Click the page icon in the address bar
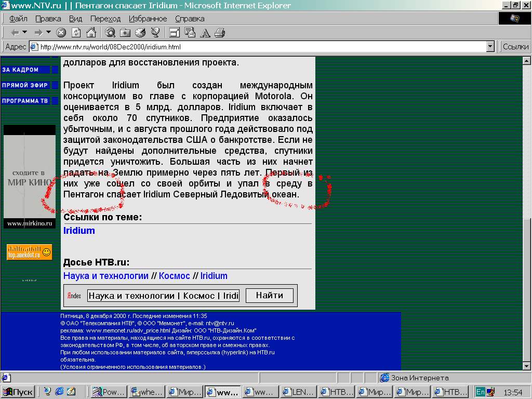 tap(34, 47)
